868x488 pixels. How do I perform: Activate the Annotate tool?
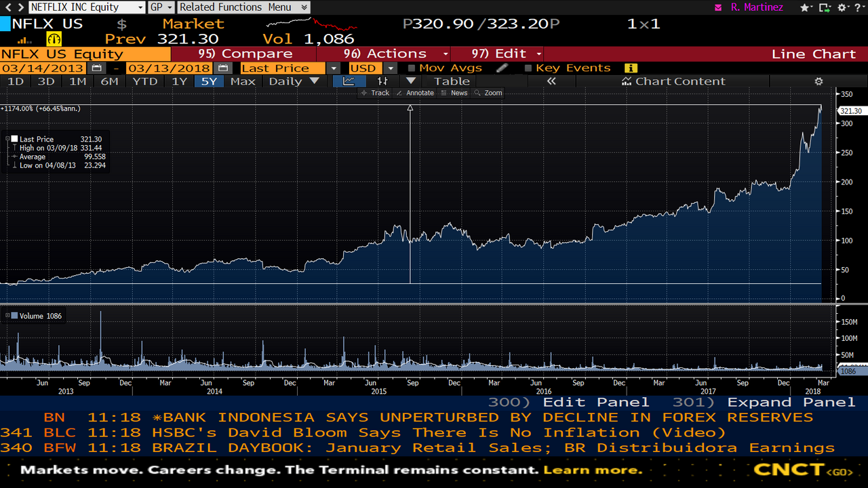pos(414,93)
